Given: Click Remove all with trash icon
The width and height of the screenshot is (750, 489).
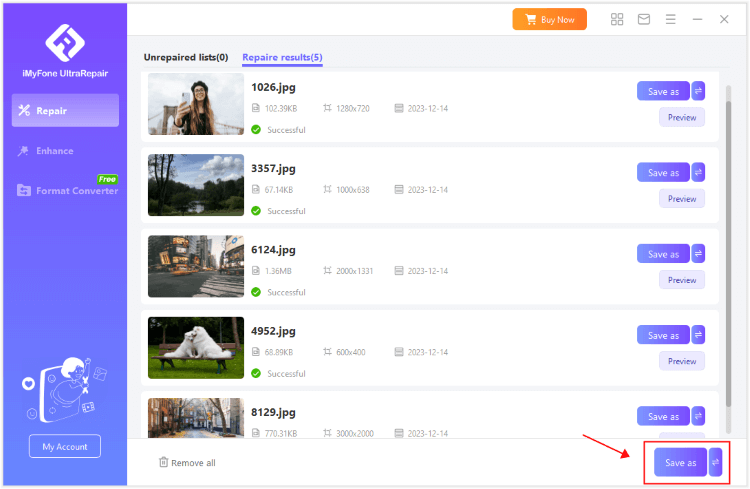Looking at the screenshot, I should pos(187,463).
